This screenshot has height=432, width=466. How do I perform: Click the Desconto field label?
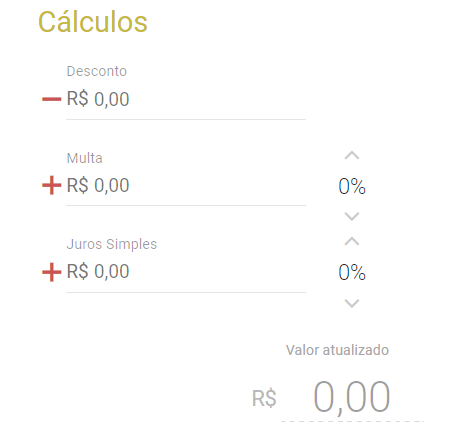(x=97, y=71)
